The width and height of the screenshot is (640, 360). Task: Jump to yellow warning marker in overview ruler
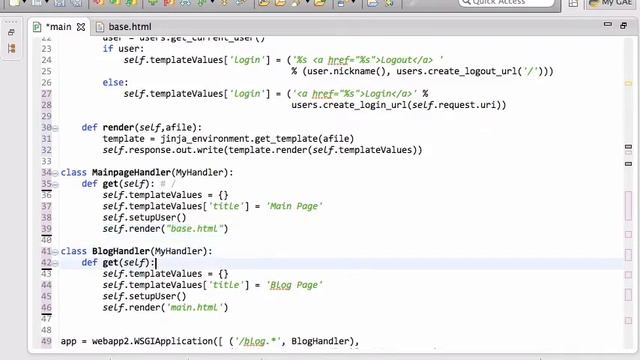[x=628, y=83]
